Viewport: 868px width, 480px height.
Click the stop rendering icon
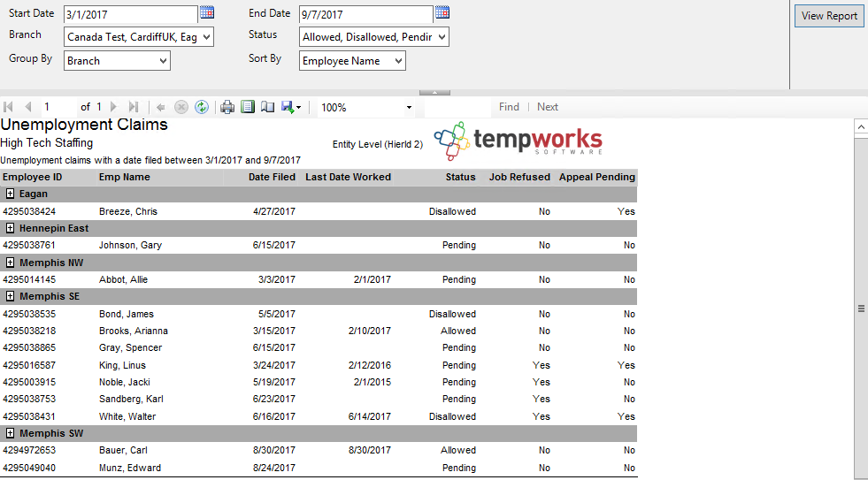(181, 107)
